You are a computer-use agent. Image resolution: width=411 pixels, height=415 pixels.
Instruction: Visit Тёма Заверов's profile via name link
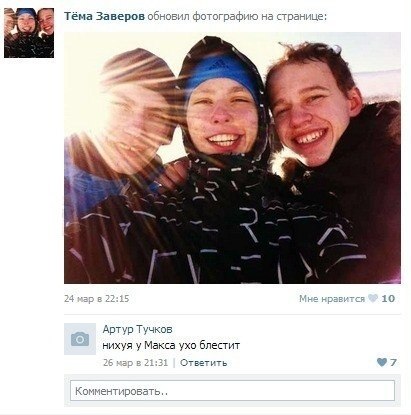coord(104,16)
